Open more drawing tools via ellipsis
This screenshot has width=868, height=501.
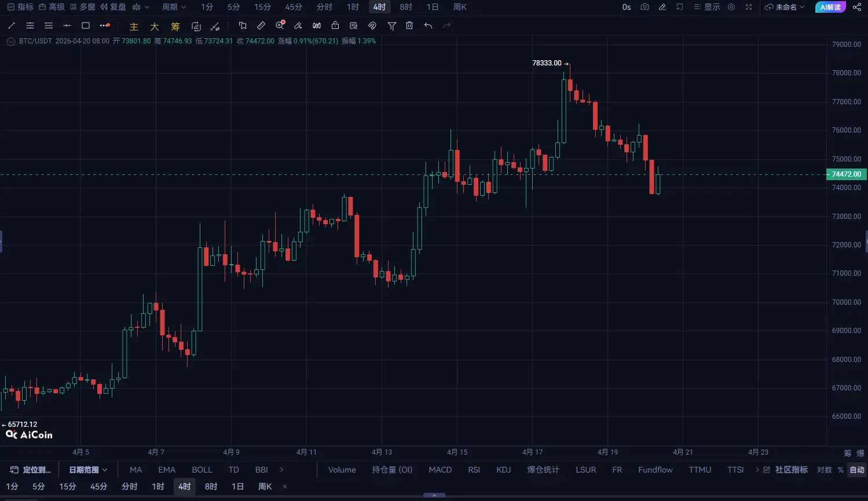pyautogui.click(x=105, y=25)
